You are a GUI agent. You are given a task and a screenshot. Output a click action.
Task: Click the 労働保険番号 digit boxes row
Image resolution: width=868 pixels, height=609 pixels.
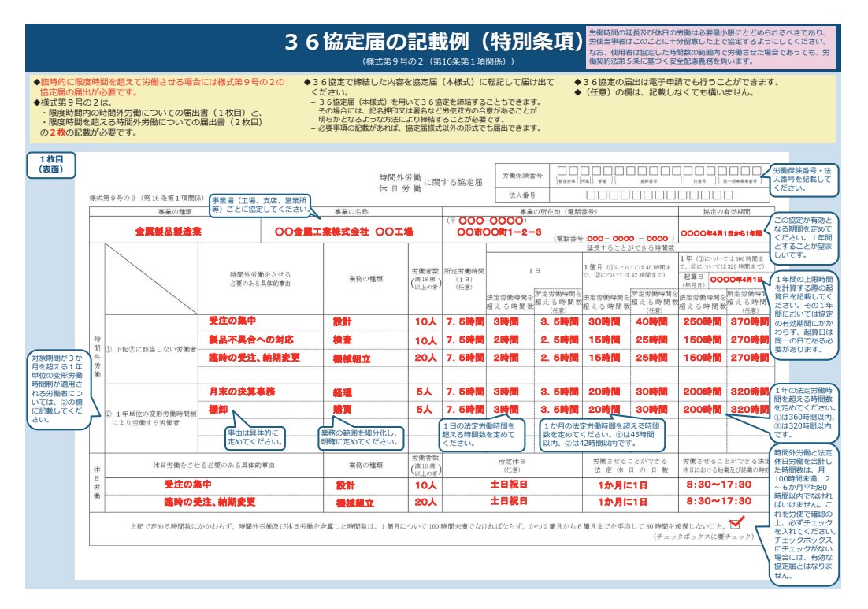point(658,171)
